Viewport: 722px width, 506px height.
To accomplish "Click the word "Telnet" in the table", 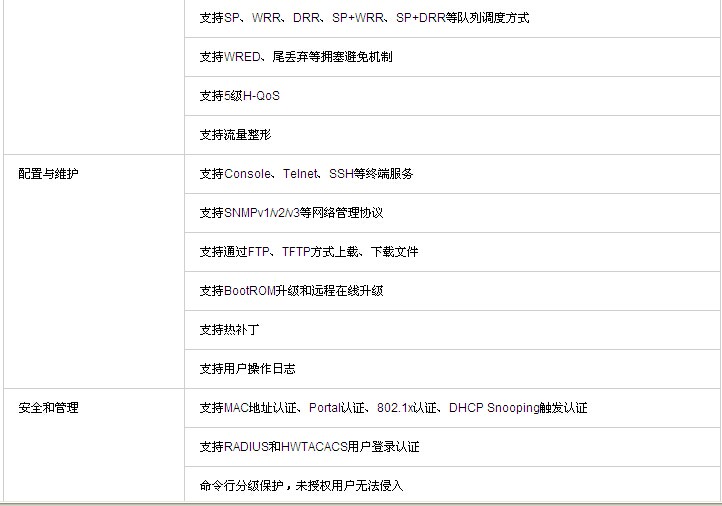I will pos(300,174).
